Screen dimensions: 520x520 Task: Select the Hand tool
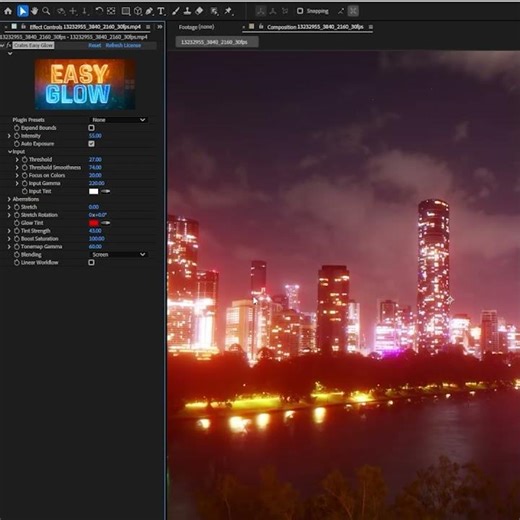click(34, 11)
